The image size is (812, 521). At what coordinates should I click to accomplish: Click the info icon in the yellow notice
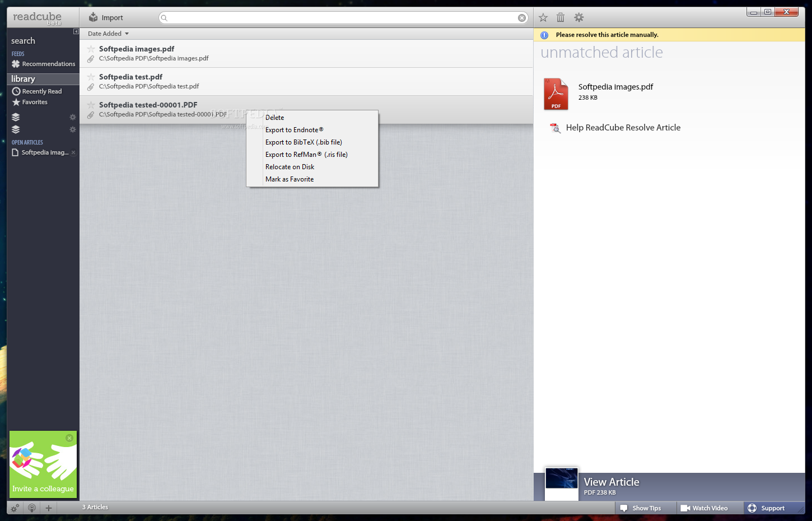pyautogui.click(x=544, y=35)
